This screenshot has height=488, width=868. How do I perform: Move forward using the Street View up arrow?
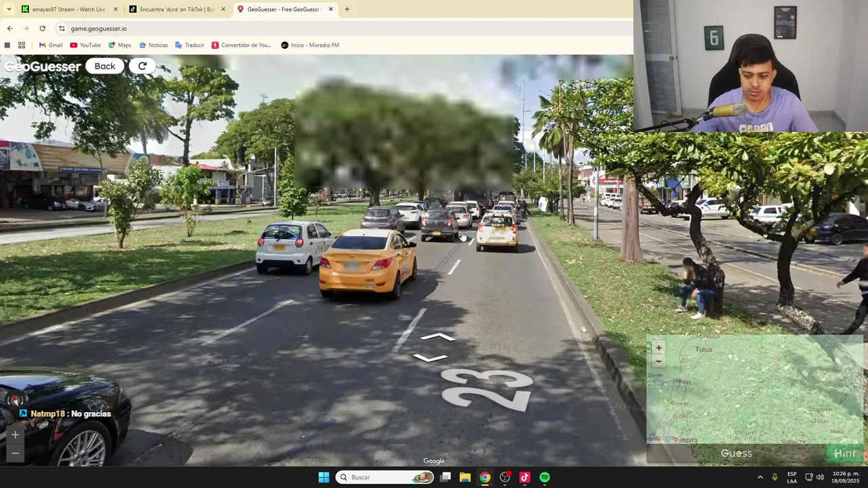click(x=437, y=337)
